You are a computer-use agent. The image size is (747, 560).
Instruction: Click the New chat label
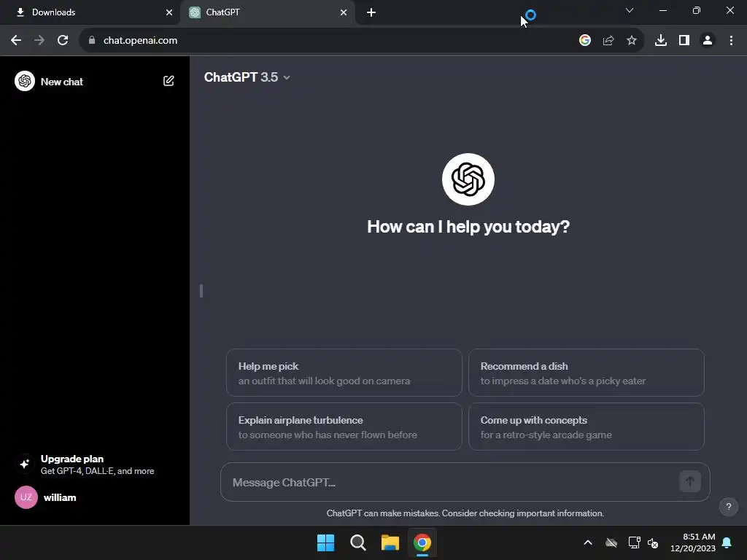click(62, 82)
